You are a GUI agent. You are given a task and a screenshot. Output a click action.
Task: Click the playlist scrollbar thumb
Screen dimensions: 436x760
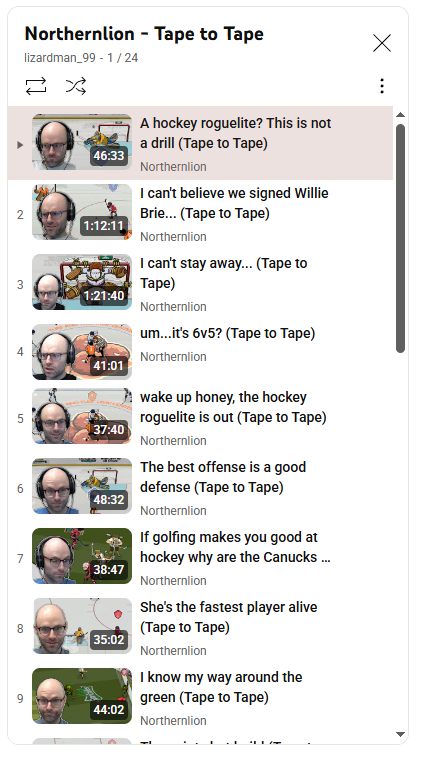[400, 238]
